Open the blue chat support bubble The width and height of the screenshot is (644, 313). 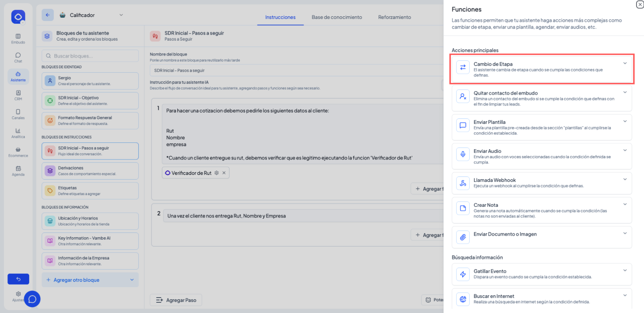pyautogui.click(x=32, y=299)
